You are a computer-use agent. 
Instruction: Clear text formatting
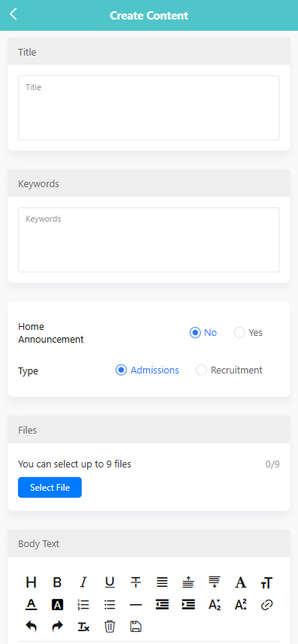click(x=84, y=626)
